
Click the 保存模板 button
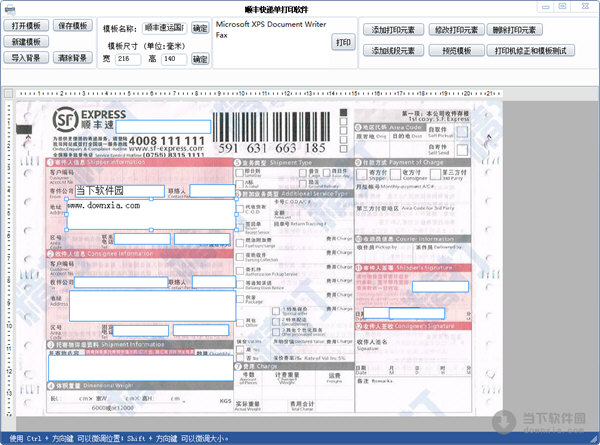click(x=73, y=26)
